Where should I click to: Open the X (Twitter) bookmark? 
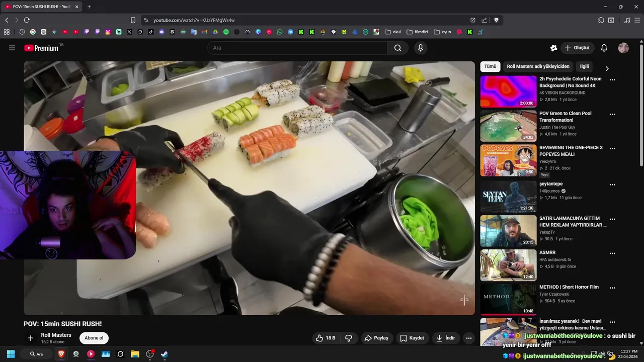(129, 32)
